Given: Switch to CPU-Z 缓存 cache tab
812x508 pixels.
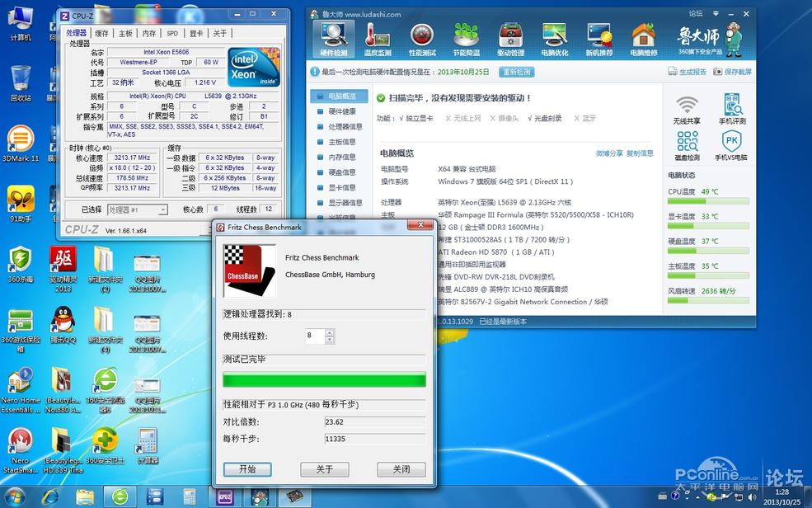Looking at the screenshot, I should pos(101,33).
